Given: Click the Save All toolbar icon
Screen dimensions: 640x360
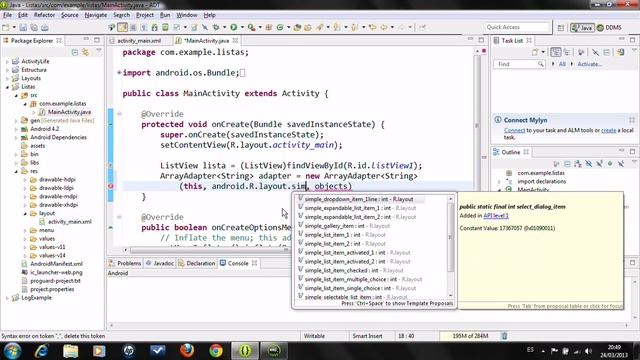Looking at the screenshot, I should tap(34, 27).
